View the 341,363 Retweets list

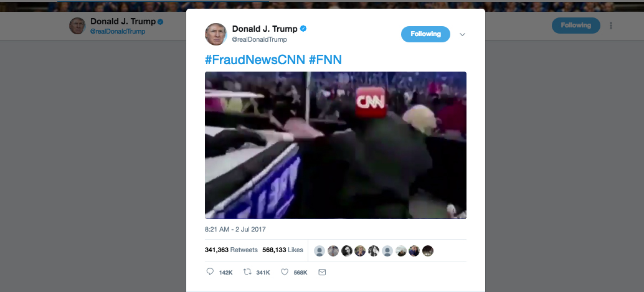coord(231,250)
